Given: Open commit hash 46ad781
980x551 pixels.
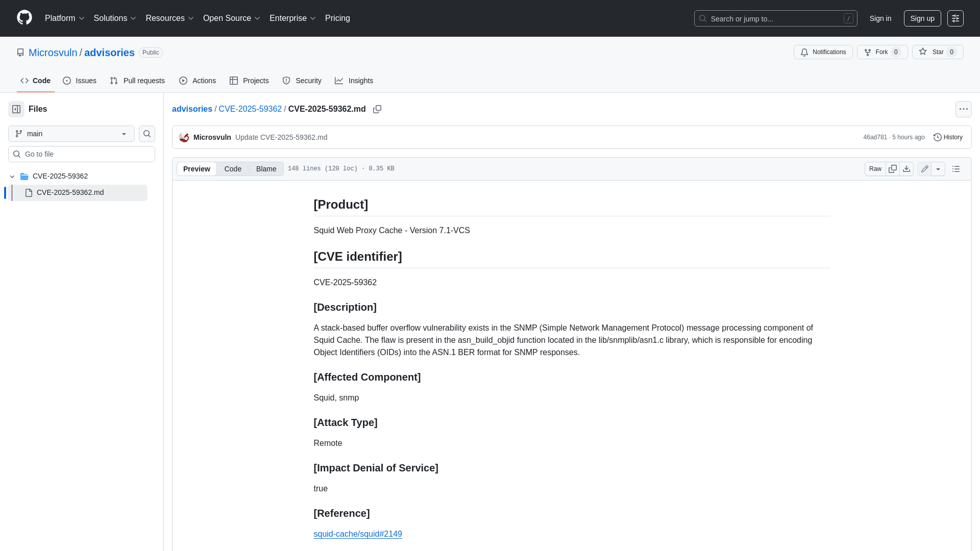Looking at the screenshot, I should point(875,137).
